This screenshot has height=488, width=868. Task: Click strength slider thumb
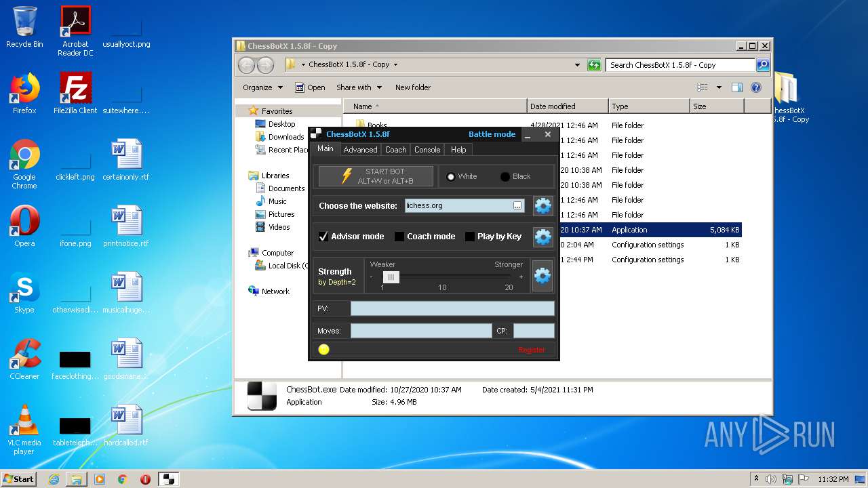click(391, 277)
